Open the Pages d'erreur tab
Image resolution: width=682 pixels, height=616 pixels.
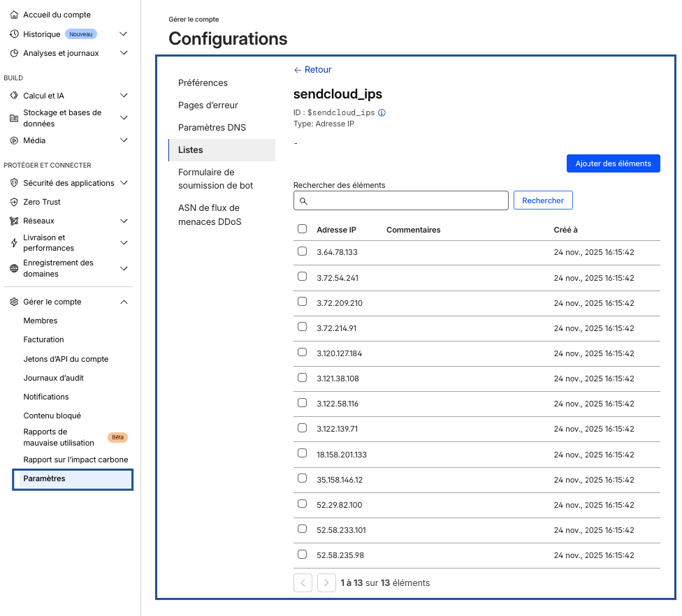coord(222,105)
